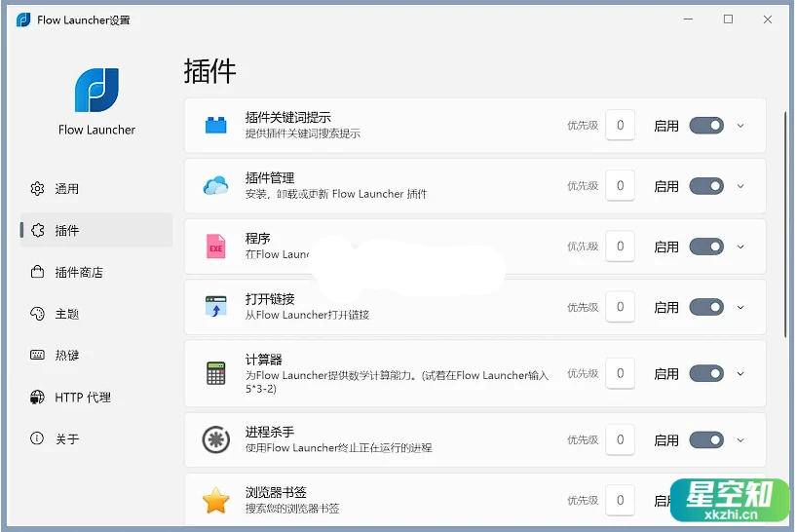The width and height of the screenshot is (797, 532).
Task: Go to the 插件商店 page
Action: coord(96,272)
